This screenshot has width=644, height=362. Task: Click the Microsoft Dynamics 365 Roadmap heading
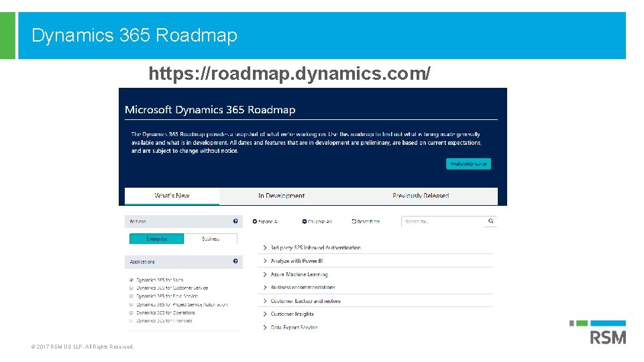[x=210, y=109]
